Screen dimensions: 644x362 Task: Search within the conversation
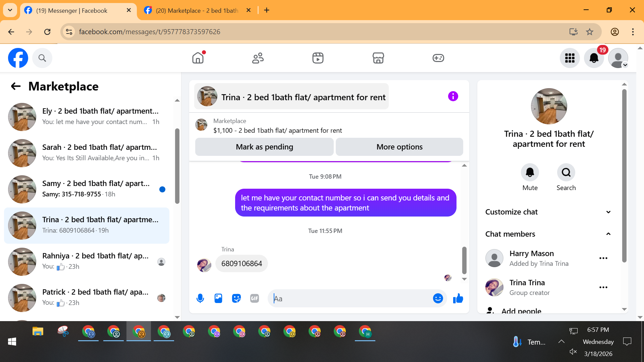[566, 173]
